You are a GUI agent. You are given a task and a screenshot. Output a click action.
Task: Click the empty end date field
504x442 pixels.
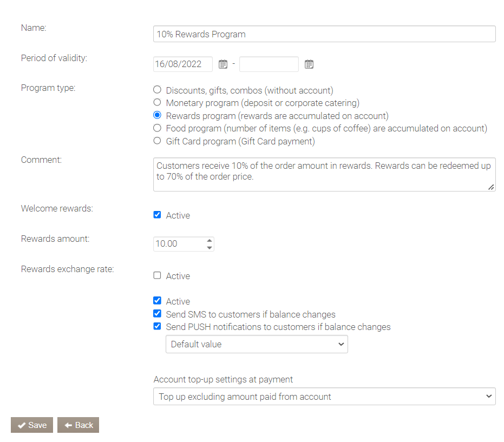click(269, 64)
